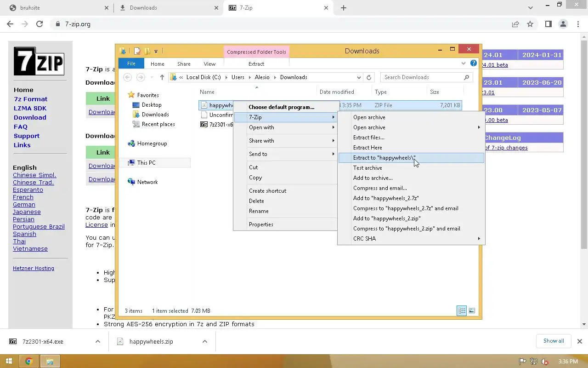Select Extract files... menu entry

369,138
